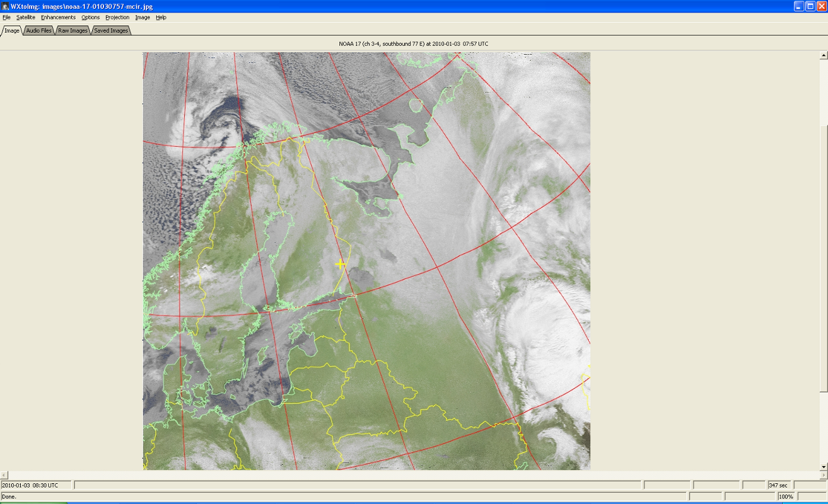Click the yellow crosshair marker on the map

(x=340, y=264)
